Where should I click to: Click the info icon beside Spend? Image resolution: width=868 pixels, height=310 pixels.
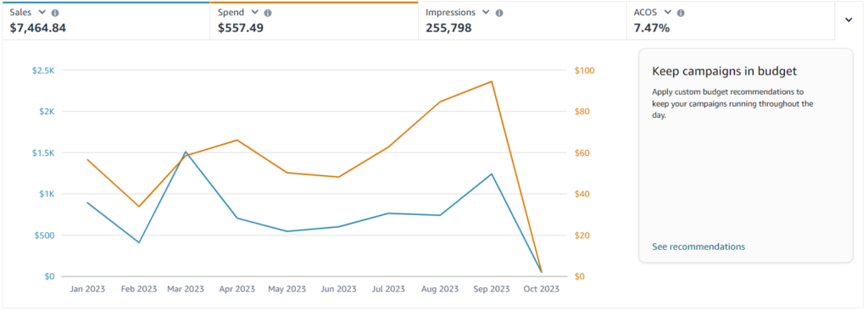pos(268,13)
